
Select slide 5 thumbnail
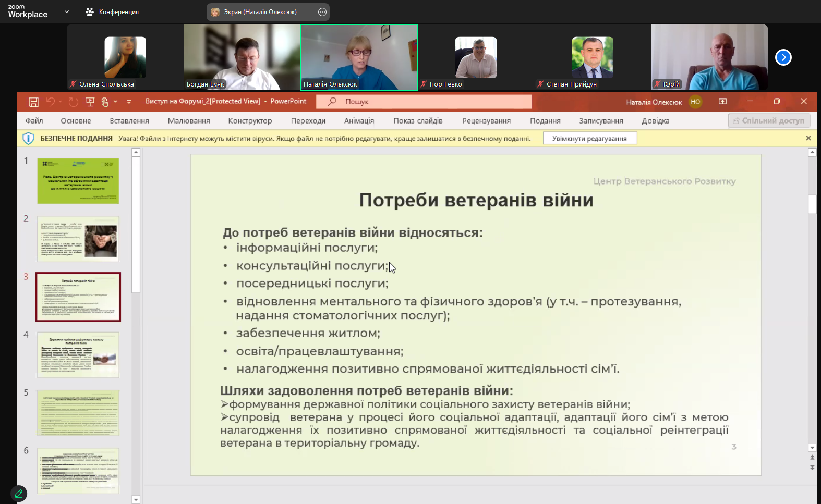coord(78,413)
